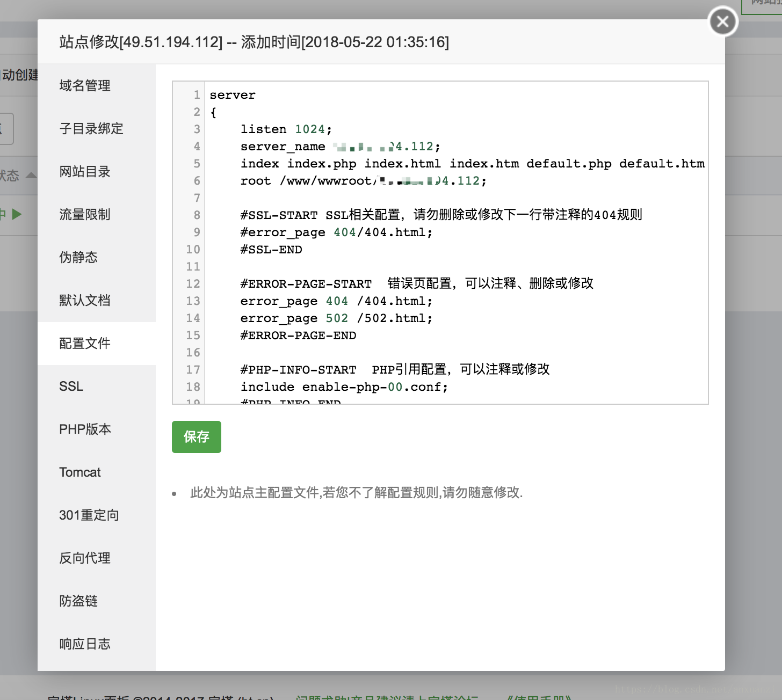The image size is (782, 700).
Task: Go to the 伪静态 rewrite tab
Action: (78, 258)
